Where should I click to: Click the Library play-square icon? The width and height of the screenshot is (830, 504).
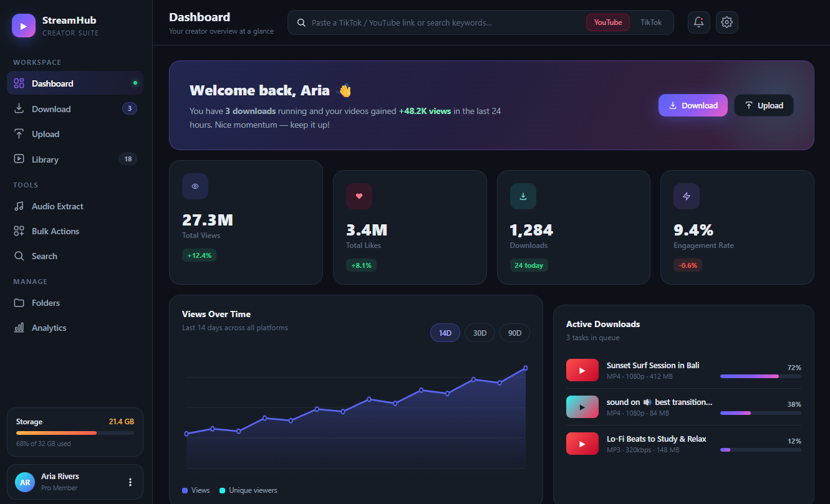coord(19,159)
